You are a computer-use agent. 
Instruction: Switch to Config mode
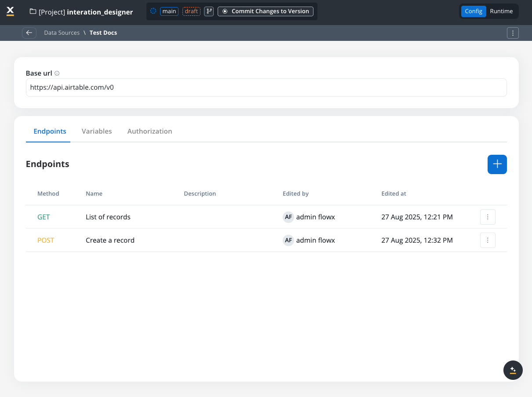(474, 11)
